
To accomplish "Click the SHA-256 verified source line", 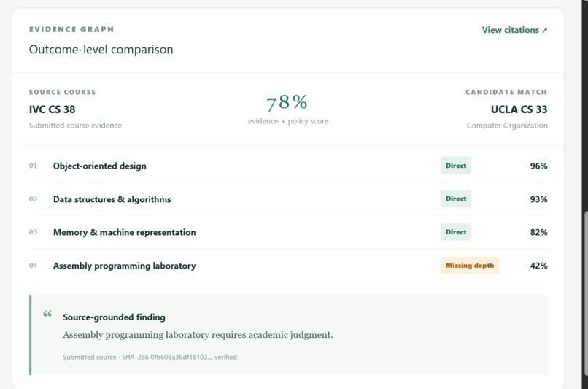I will (x=150, y=357).
